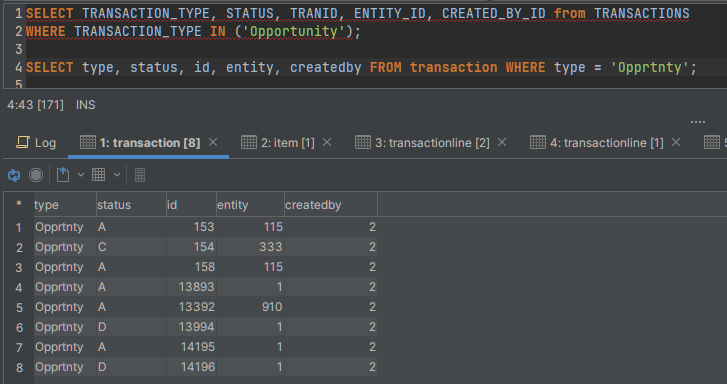Click the 'Opprtnty' type cell in row 5
Screen dimensions: 727x384
(64, 307)
